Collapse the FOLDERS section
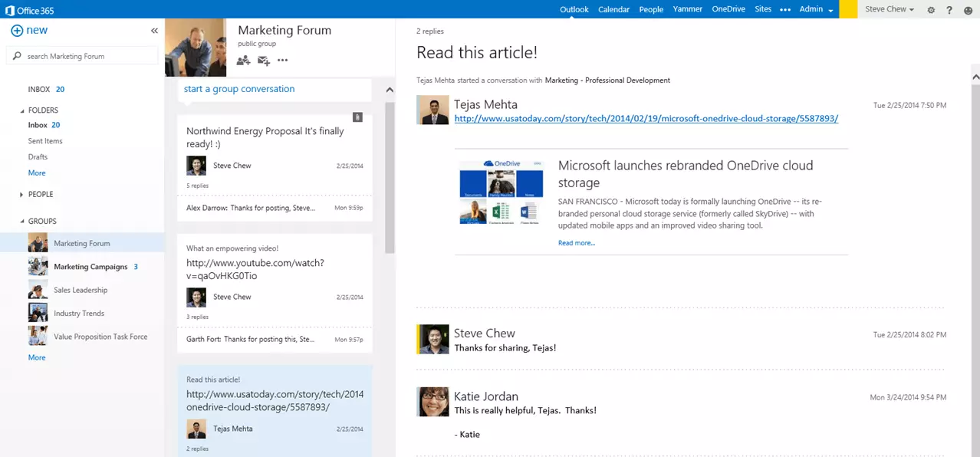 click(21, 110)
